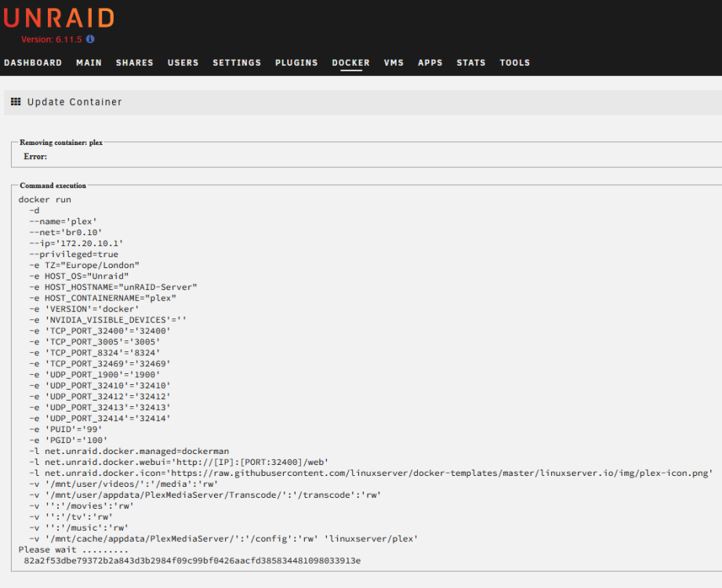Click the --ip='172.20.10.1' line
This screenshot has width=722, height=588.
point(76,244)
